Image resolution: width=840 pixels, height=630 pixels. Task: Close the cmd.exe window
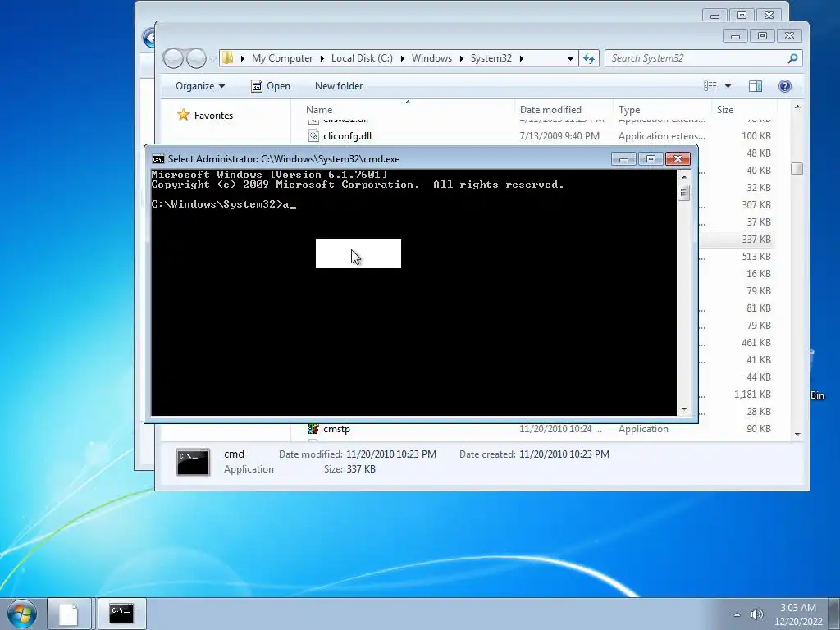[x=678, y=159]
